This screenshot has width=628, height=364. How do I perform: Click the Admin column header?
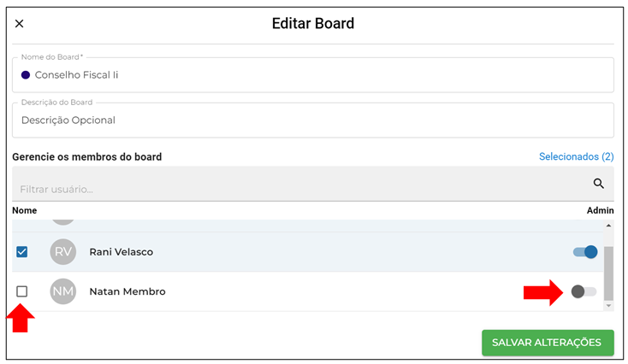coord(600,210)
